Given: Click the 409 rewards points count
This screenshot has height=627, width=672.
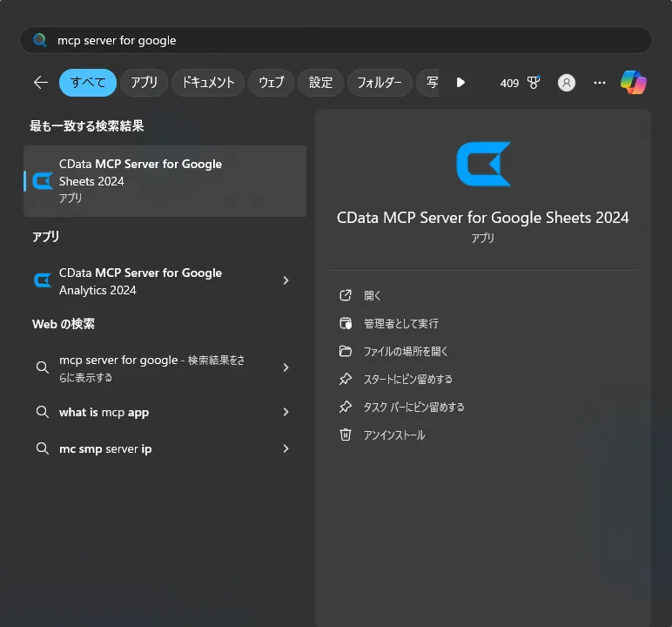Looking at the screenshot, I should 509,83.
